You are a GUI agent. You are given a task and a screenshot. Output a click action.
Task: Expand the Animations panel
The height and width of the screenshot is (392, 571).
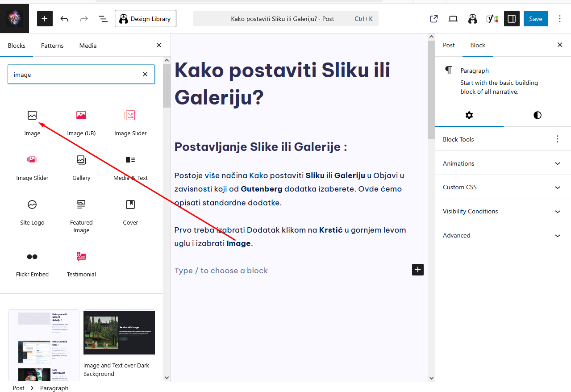coord(503,163)
